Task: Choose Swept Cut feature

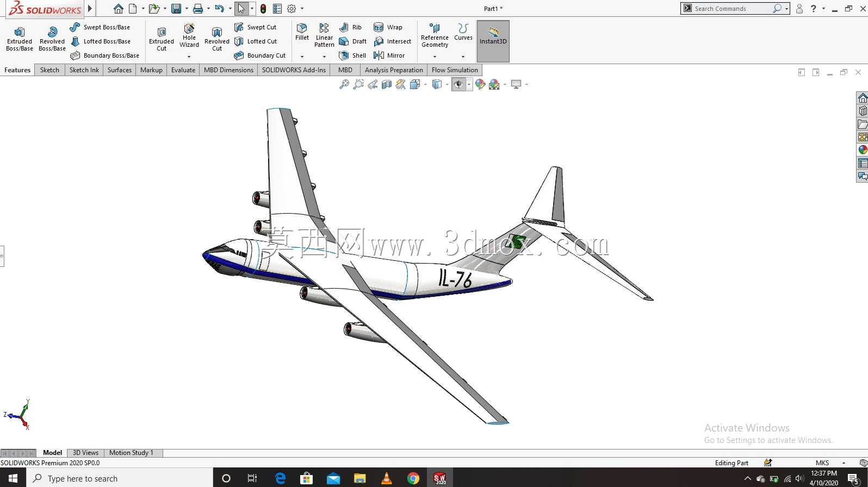Action: click(x=255, y=27)
